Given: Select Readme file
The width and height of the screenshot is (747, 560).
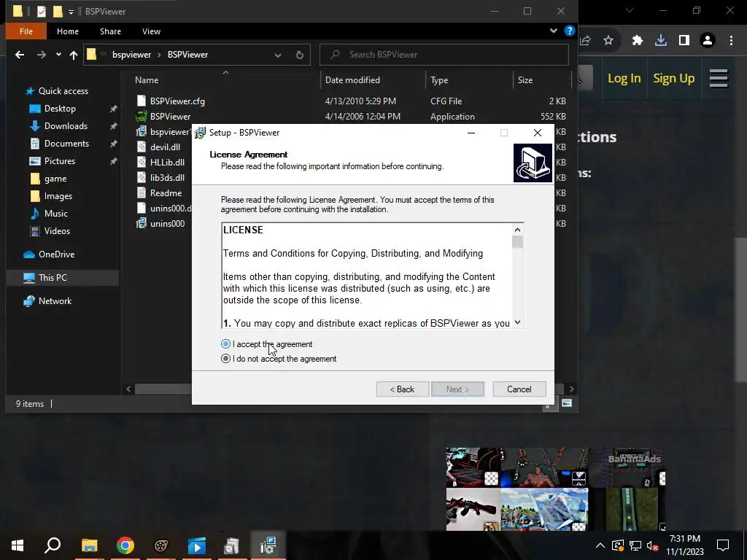Looking at the screenshot, I should click(166, 192).
